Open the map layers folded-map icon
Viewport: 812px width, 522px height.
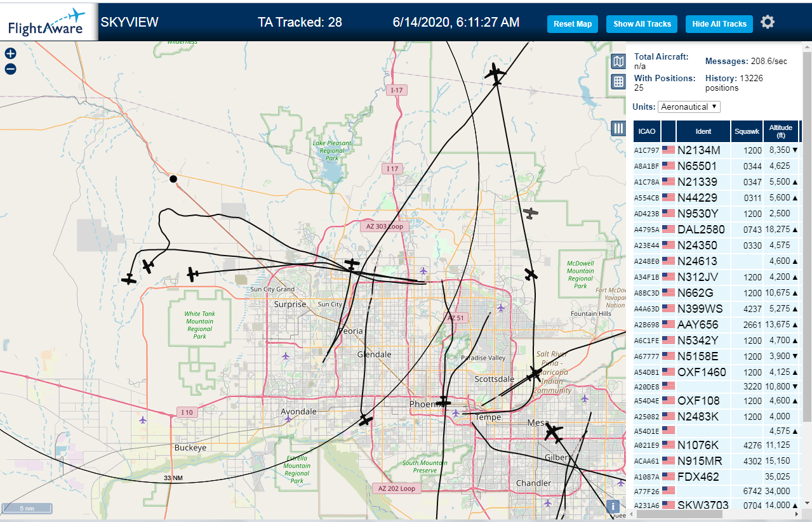[618, 62]
